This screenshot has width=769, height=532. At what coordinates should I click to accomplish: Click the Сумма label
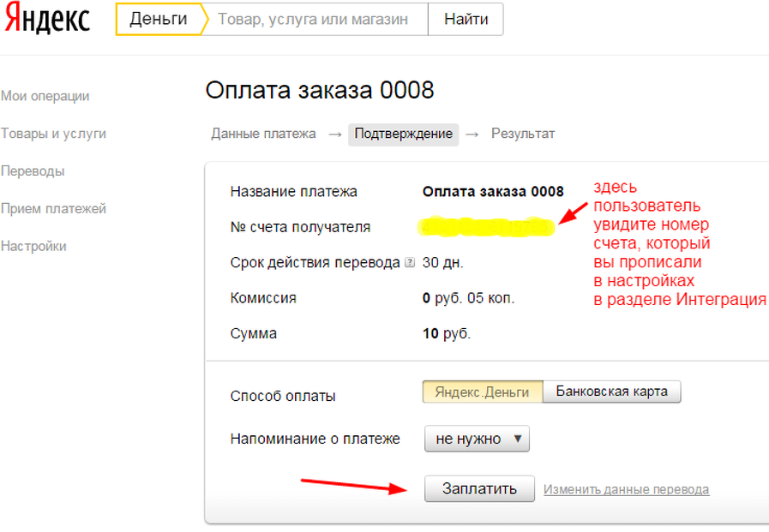coord(254,334)
